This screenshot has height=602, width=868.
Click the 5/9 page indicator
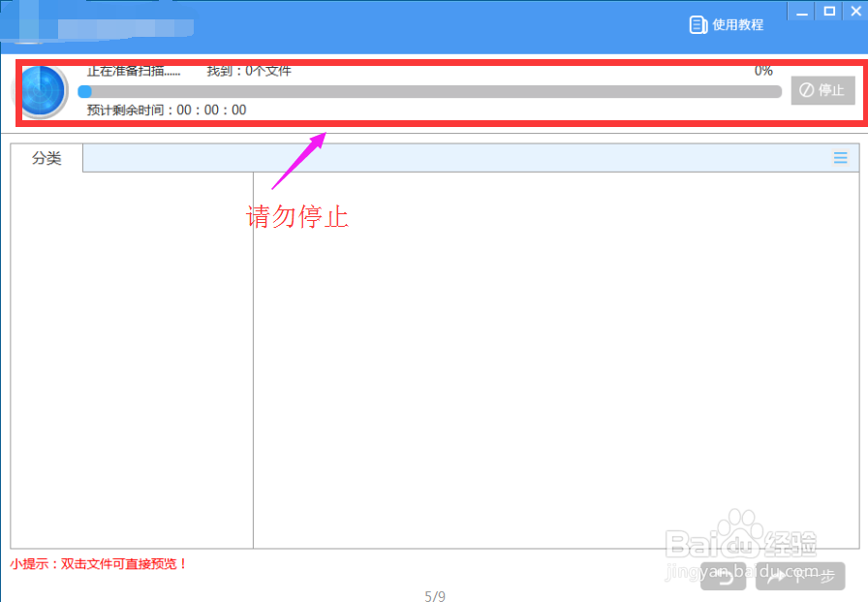tap(435, 596)
